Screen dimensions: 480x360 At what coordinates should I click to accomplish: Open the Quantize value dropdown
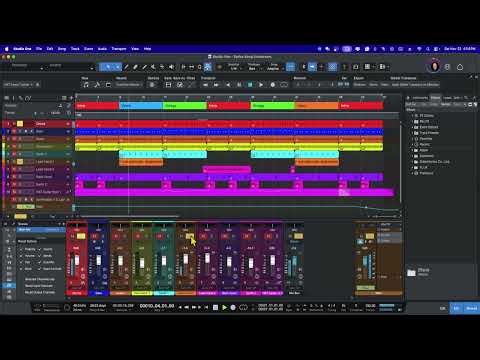[x=234, y=68]
